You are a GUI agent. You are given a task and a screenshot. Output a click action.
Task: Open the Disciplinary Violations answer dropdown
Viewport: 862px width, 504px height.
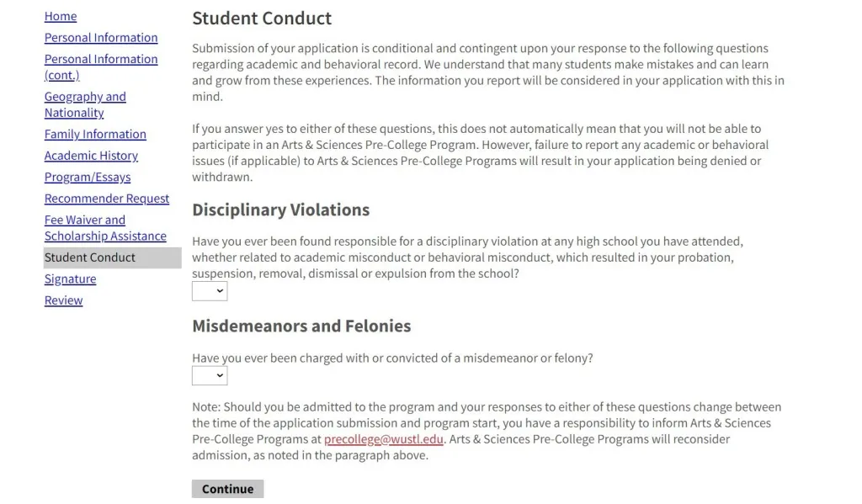point(210,291)
